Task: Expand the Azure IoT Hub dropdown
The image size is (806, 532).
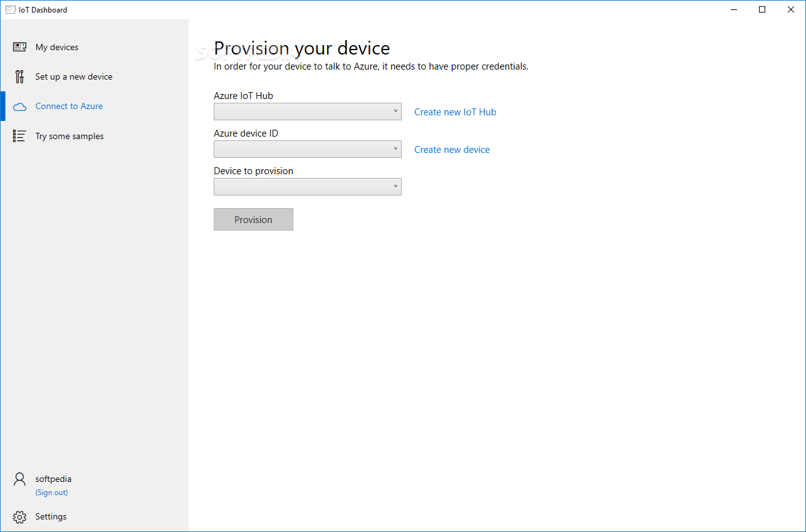Action: click(307, 112)
